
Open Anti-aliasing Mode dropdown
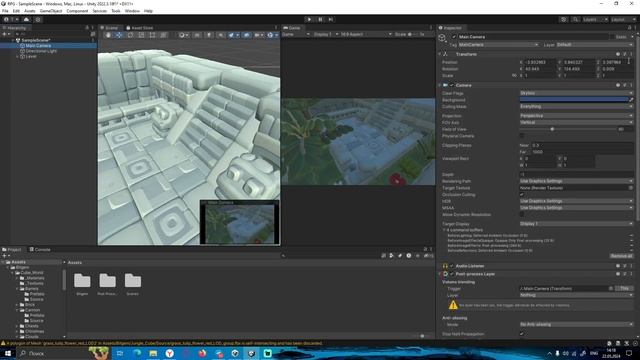[x=576, y=324]
